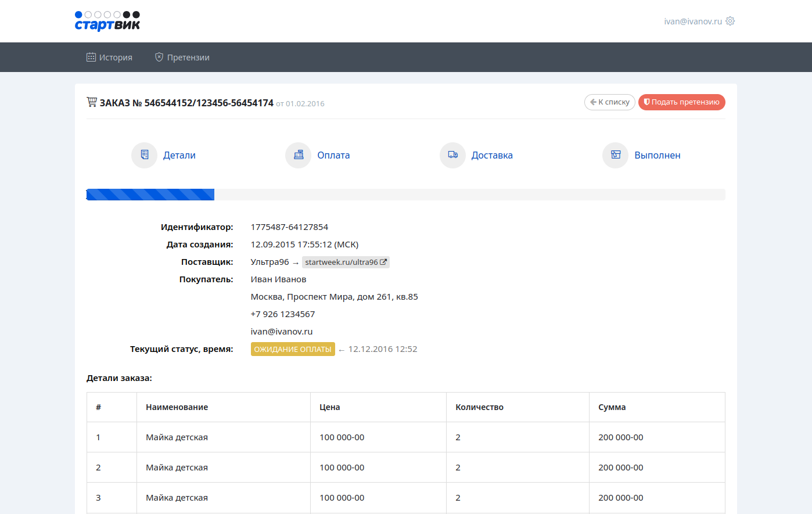Select the Выполнен step label
812x514 pixels.
point(657,156)
